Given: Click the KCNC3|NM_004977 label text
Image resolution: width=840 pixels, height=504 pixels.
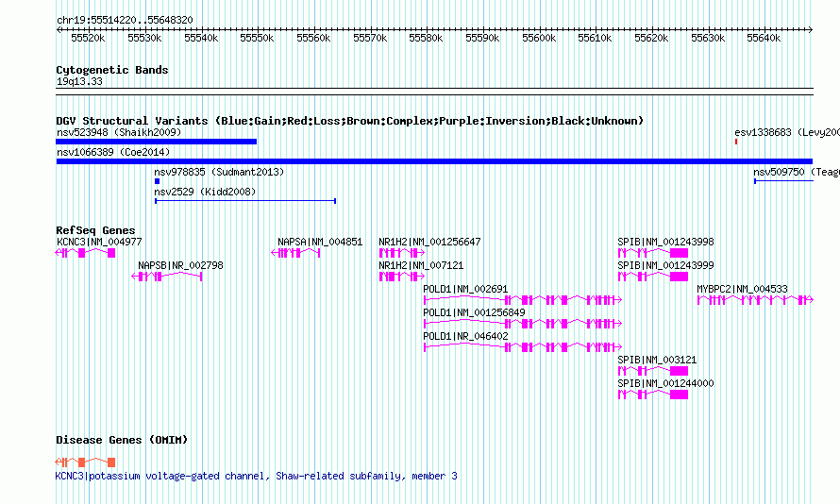Looking at the screenshot, I should click(x=99, y=242).
